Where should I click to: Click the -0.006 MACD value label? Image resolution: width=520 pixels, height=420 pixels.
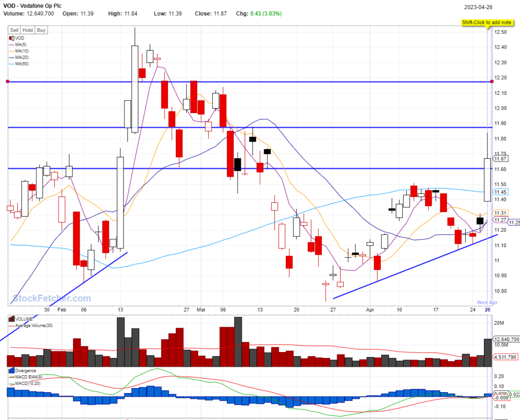[501, 398]
